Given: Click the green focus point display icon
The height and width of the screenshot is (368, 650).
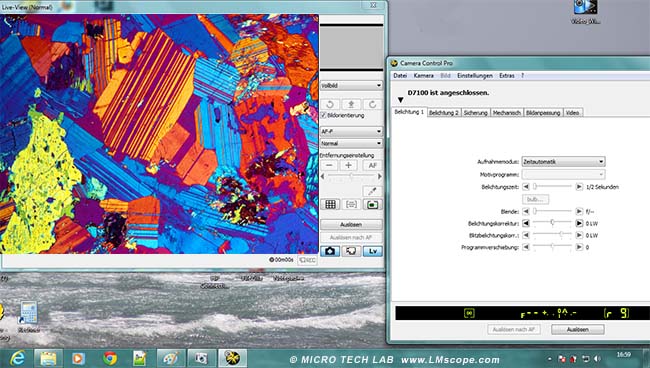Looking at the screenshot, I should point(372,204).
